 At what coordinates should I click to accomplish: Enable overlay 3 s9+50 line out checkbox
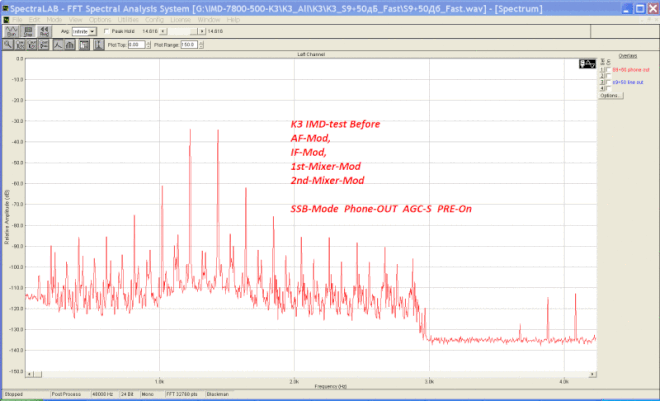(609, 82)
